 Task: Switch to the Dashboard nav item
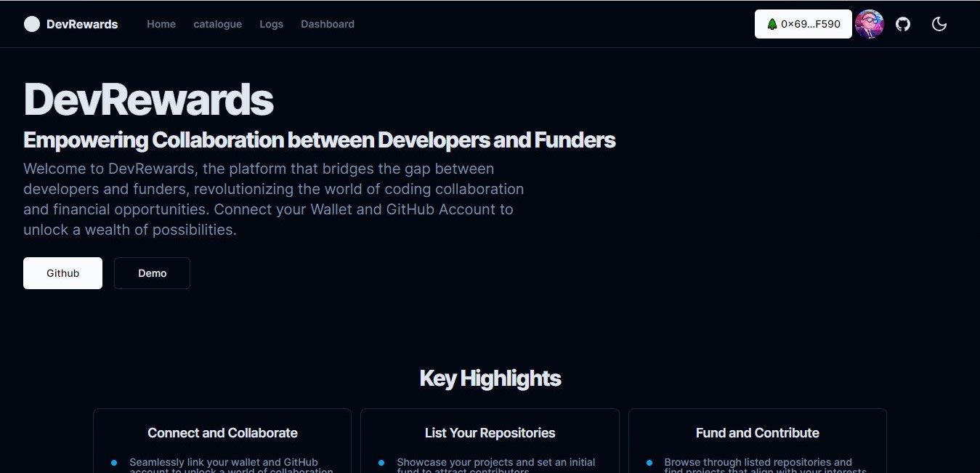[x=328, y=24]
